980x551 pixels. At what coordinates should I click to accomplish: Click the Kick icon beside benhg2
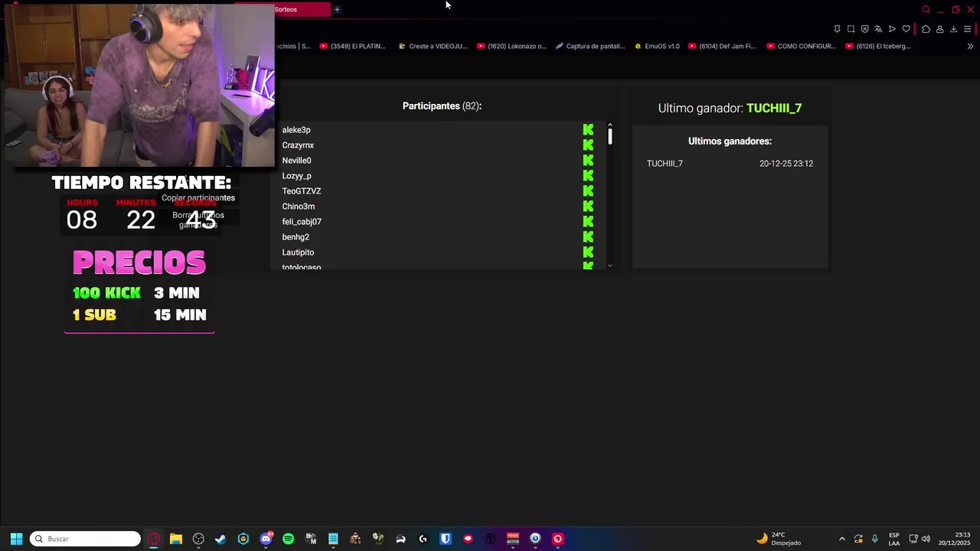tap(588, 237)
